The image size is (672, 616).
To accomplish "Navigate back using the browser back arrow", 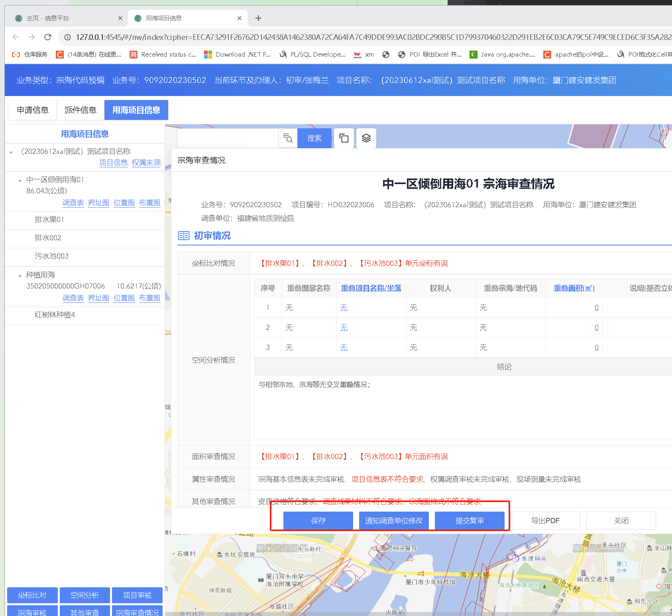I will 16,37.
